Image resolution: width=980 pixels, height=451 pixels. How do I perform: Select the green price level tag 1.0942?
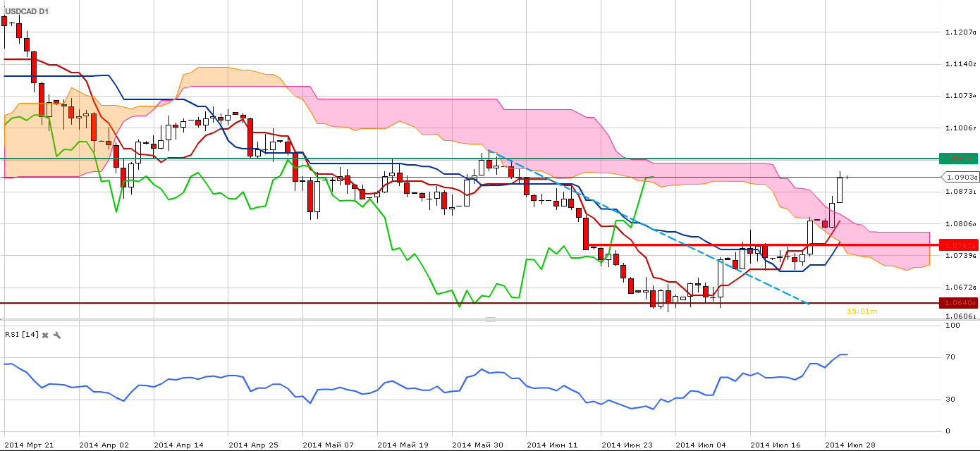[958, 159]
